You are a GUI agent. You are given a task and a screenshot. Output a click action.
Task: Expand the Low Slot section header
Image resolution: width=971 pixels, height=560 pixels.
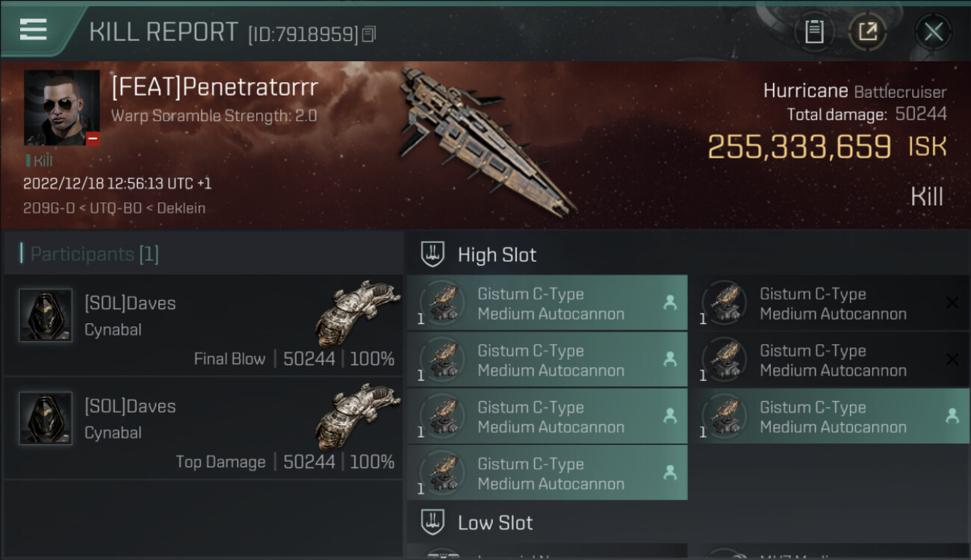pyautogui.click(x=495, y=523)
